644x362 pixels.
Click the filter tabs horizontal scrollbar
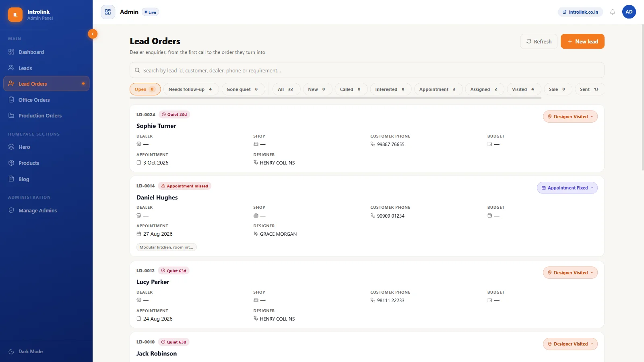(x=335, y=98)
